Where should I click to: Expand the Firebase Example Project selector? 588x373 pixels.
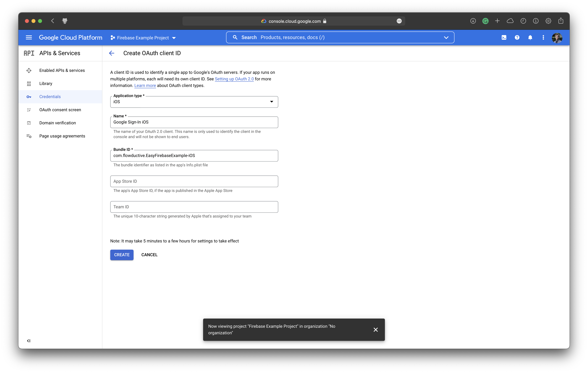[x=143, y=38]
